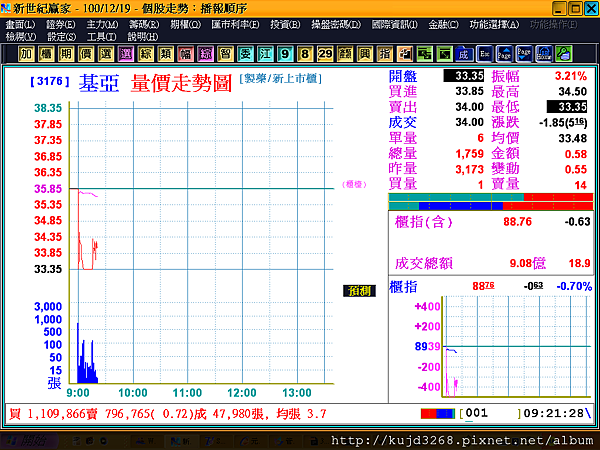Click the Page Up toolbar icon
The height and width of the screenshot is (450, 600).
(x=504, y=54)
